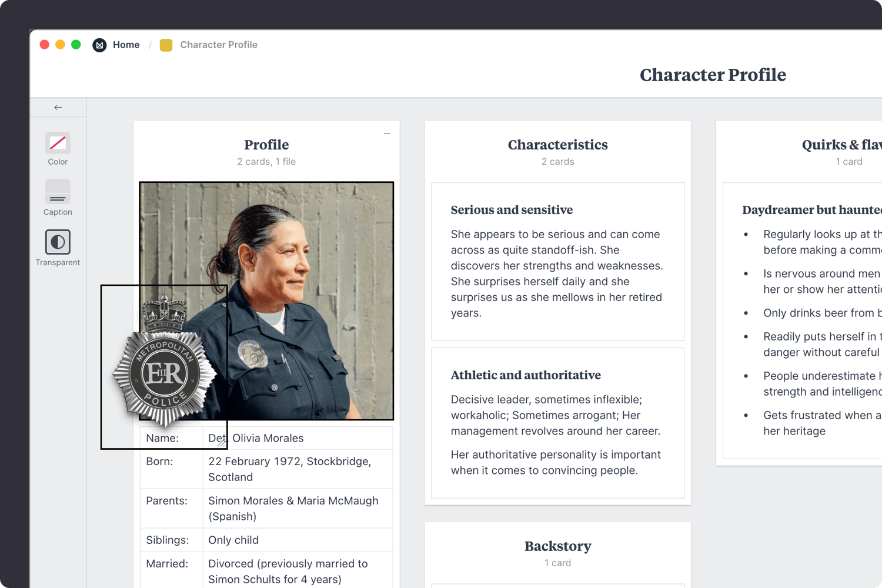Click the '2 cards, 1 file' label under Profile
This screenshot has width=882, height=588.
click(266, 161)
